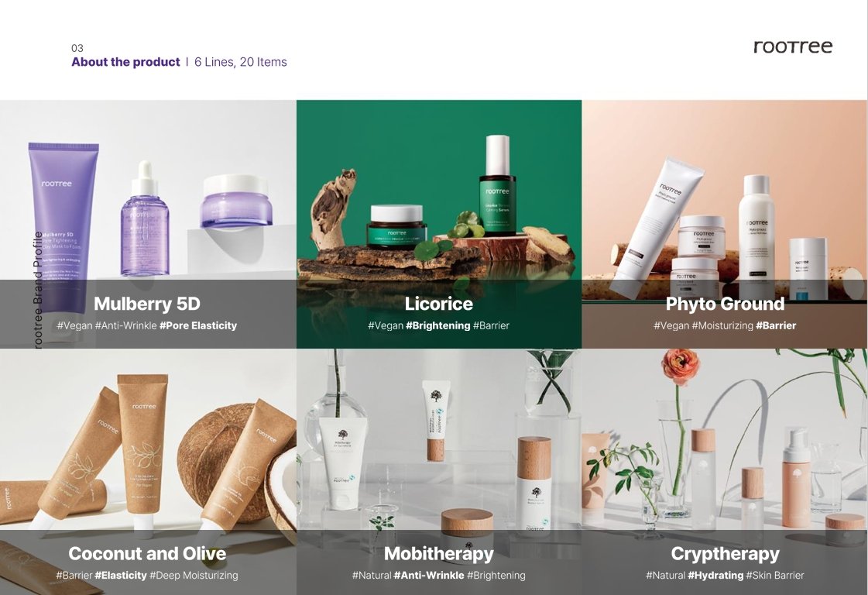Click the vertical rootree Brand Profile text
868x595 pixels.
38,291
